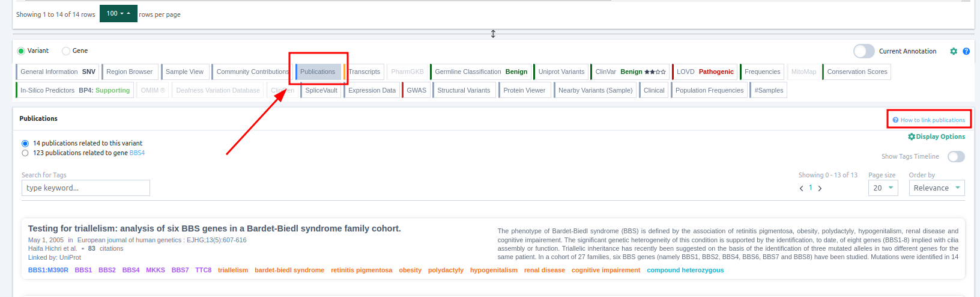Open the Page size dropdown
Viewport: 980px width, 297px height.
[882, 188]
